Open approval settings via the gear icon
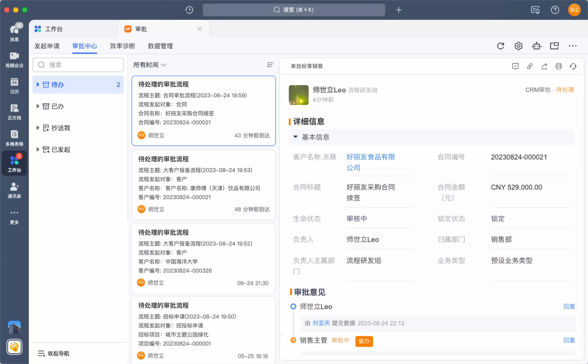 click(518, 46)
